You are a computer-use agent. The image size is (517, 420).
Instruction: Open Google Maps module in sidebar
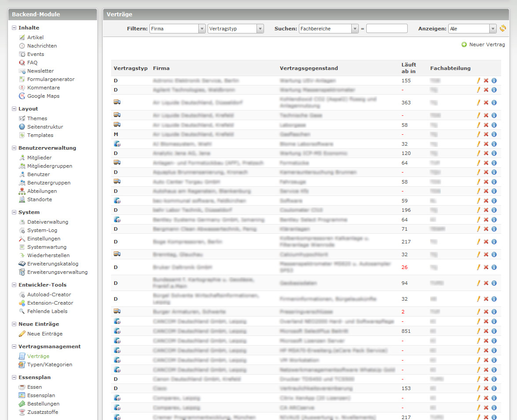click(x=43, y=96)
